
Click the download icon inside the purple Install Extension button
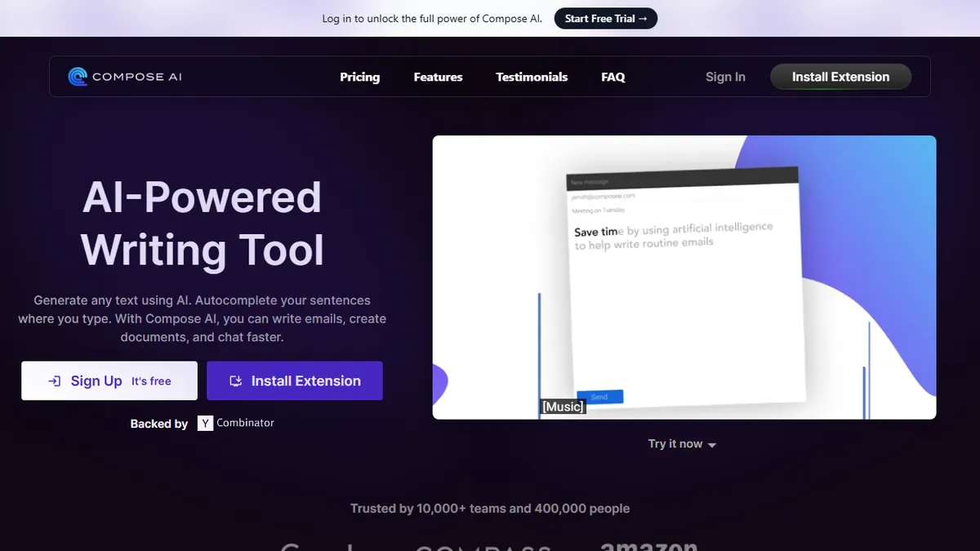tap(236, 381)
